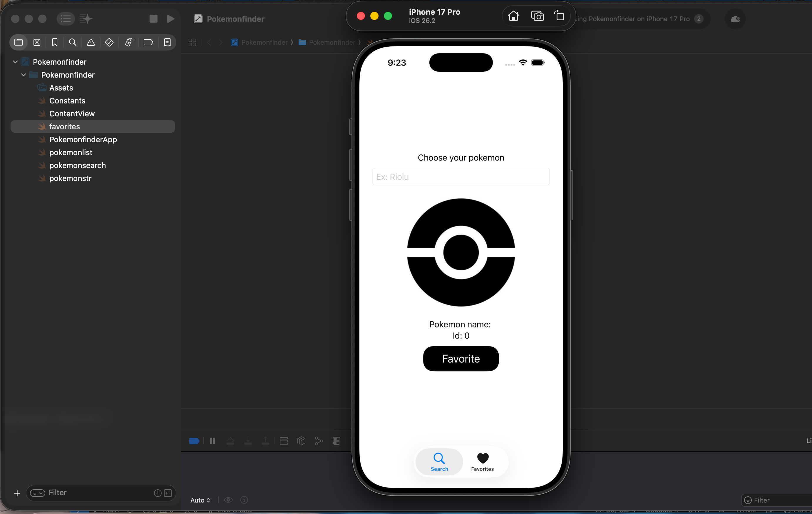Screen dimensions: 812x514
Task: Rotate the Simulator device
Action: click(x=560, y=16)
